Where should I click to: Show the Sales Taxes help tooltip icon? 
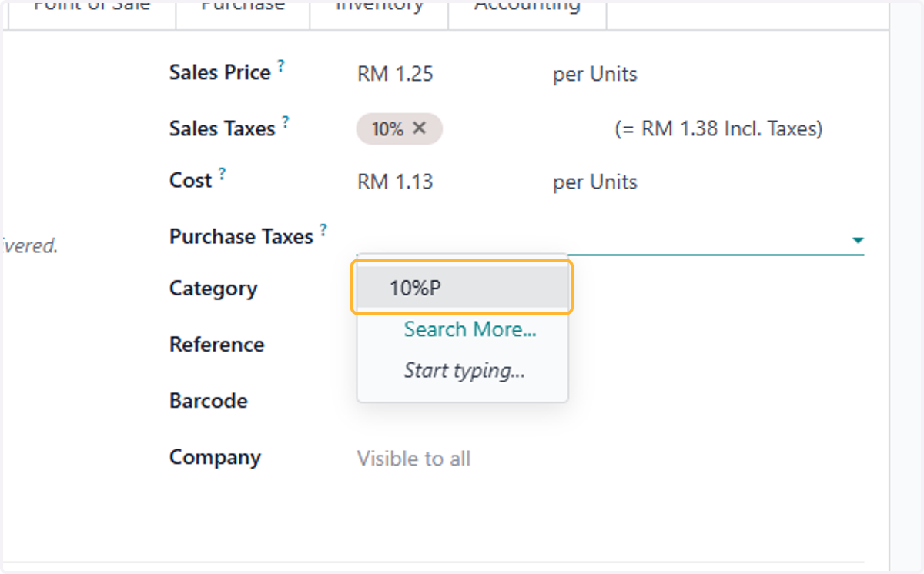click(x=286, y=122)
